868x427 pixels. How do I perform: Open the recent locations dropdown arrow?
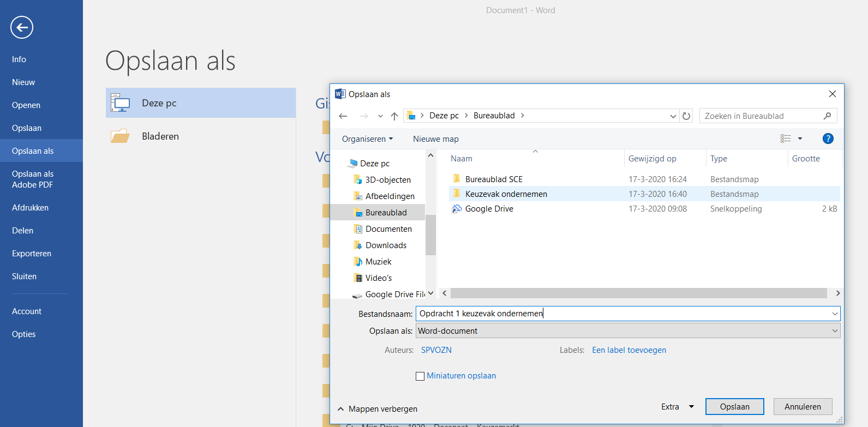pos(380,116)
